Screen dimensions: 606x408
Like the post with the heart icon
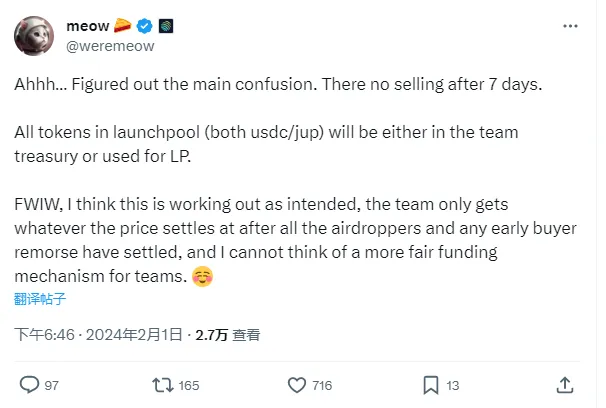click(x=296, y=384)
